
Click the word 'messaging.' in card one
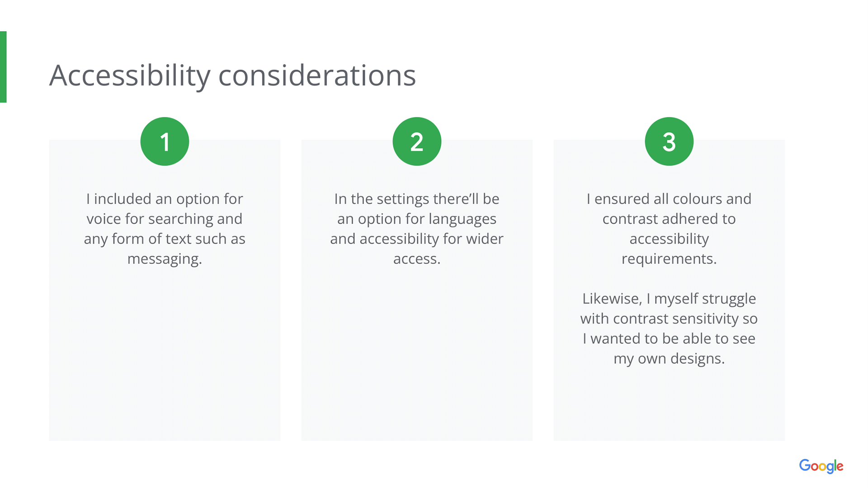[165, 259]
